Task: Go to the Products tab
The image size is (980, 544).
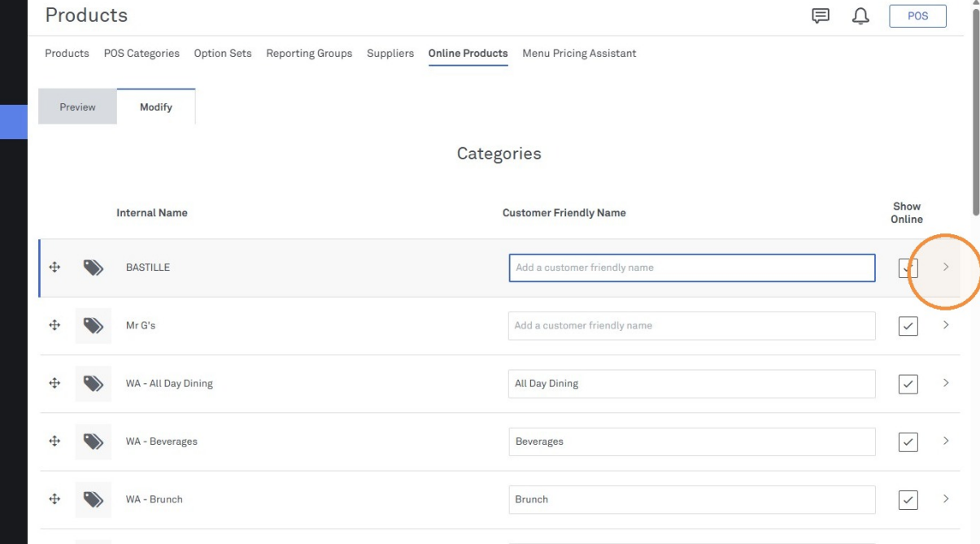Action: pos(67,53)
